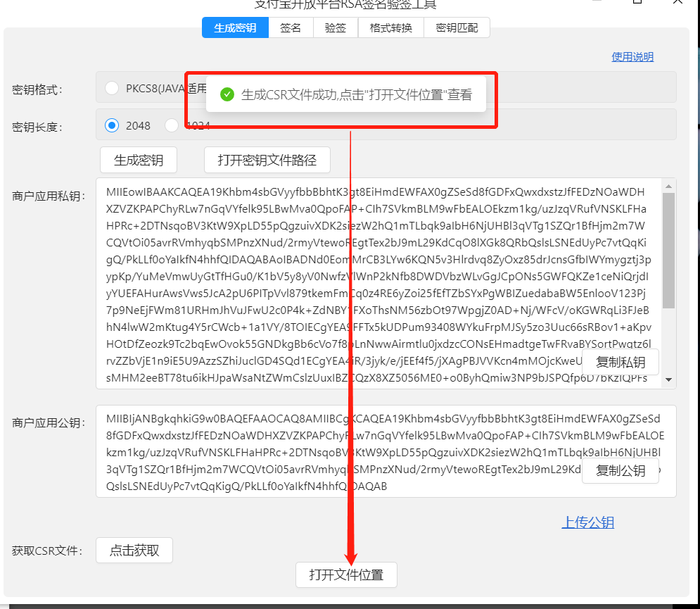The height and width of the screenshot is (609, 700).
Task: Click 复制公钥 to copy the public key
Action: [621, 470]
